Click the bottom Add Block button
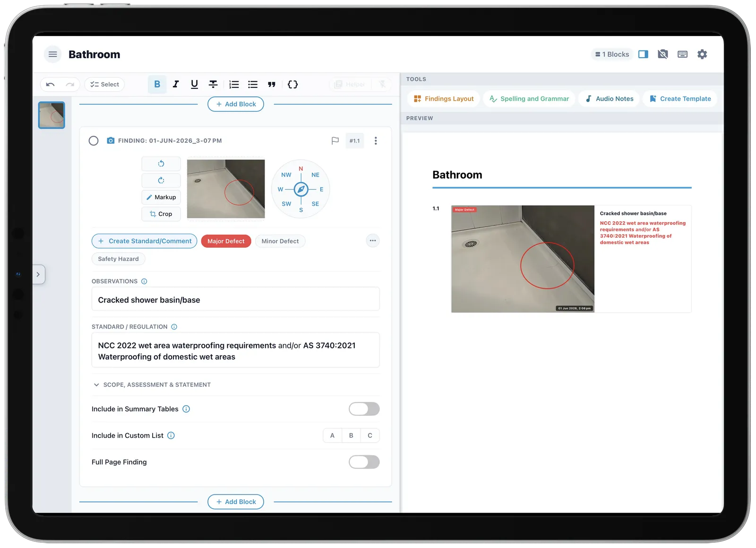 236,502
